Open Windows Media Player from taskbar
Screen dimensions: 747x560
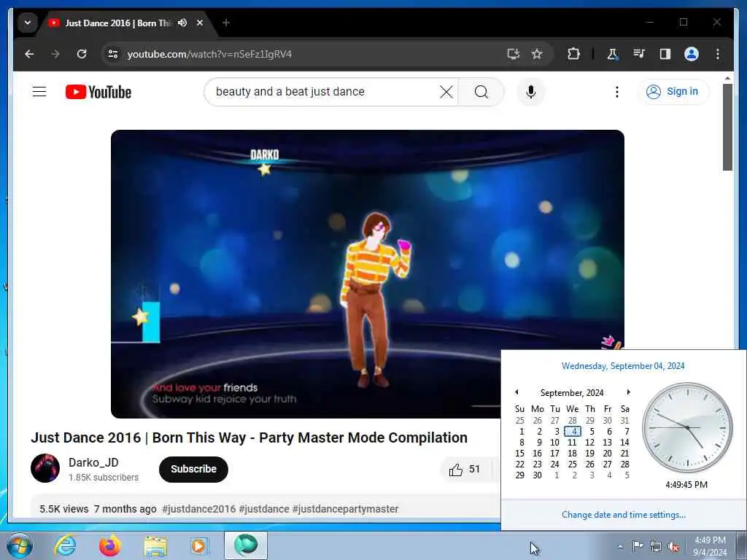tap(200, 545)
